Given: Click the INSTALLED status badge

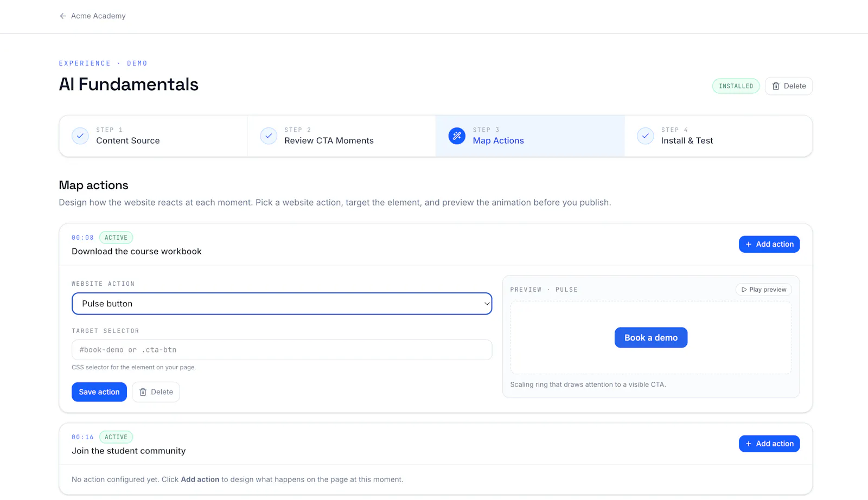Looking at the screenshot, I should tap(736, 86).
